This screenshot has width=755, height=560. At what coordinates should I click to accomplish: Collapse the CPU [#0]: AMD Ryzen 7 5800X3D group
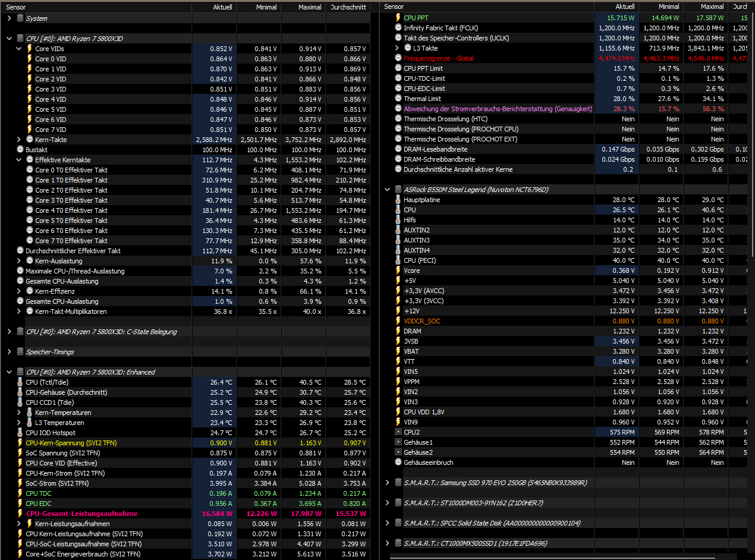[10, 39]
